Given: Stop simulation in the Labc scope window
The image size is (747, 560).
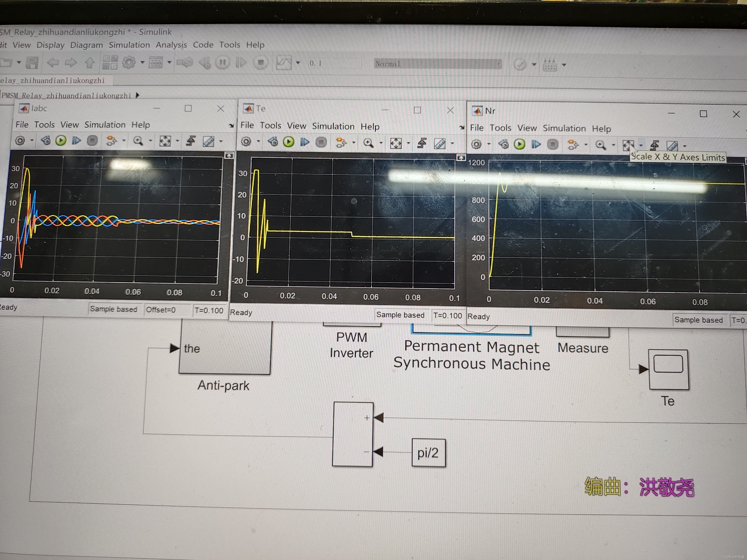Looking at the screenshot, I should click(x=92, y=140).
